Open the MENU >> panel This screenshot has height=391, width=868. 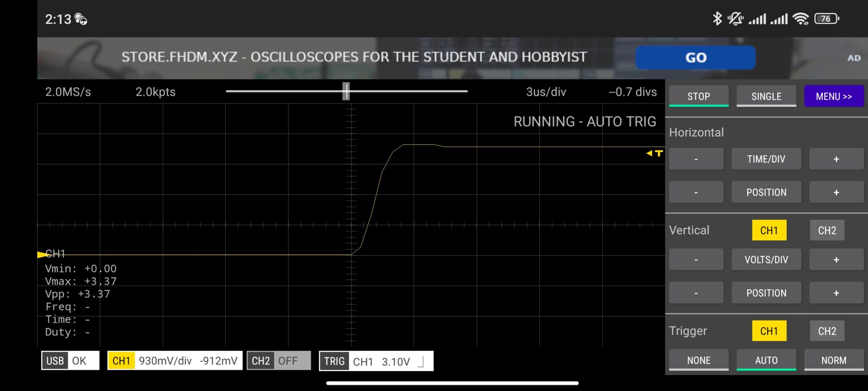(x=833, y=96)
